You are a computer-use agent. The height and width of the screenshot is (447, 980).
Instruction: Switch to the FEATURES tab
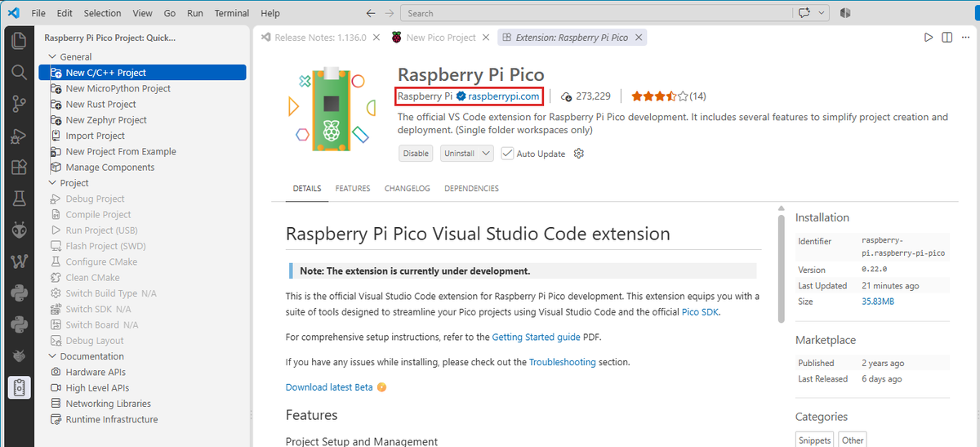point(353,189)
